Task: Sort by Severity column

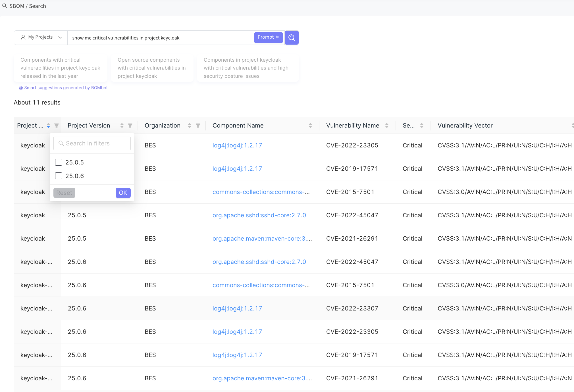Action: coord(422,126)
